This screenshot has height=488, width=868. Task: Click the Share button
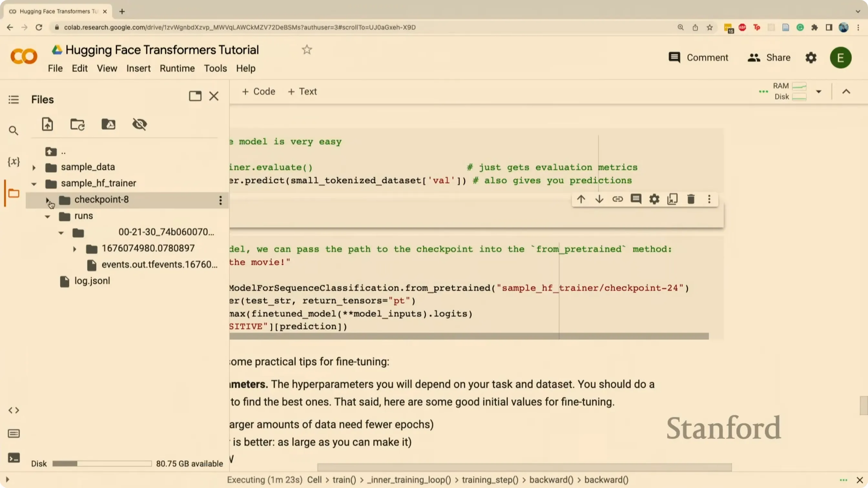tap(769, 57)
